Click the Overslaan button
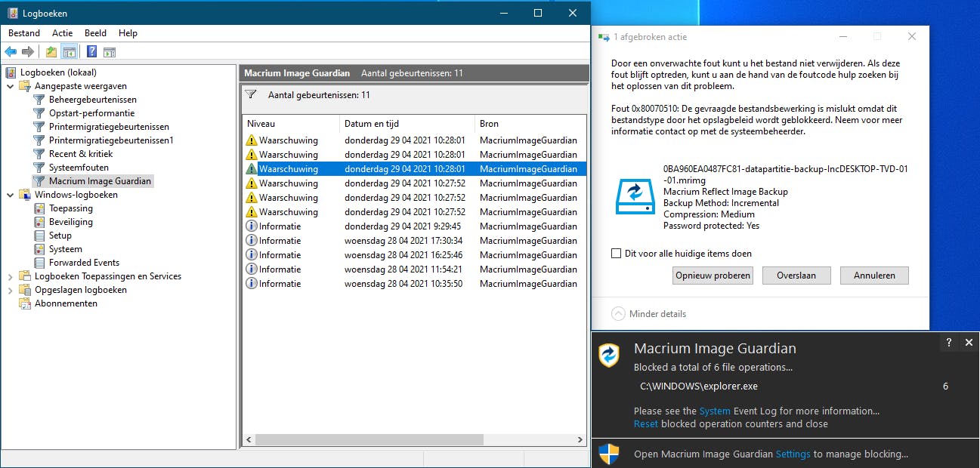980x468 pixels. [796, 276]
